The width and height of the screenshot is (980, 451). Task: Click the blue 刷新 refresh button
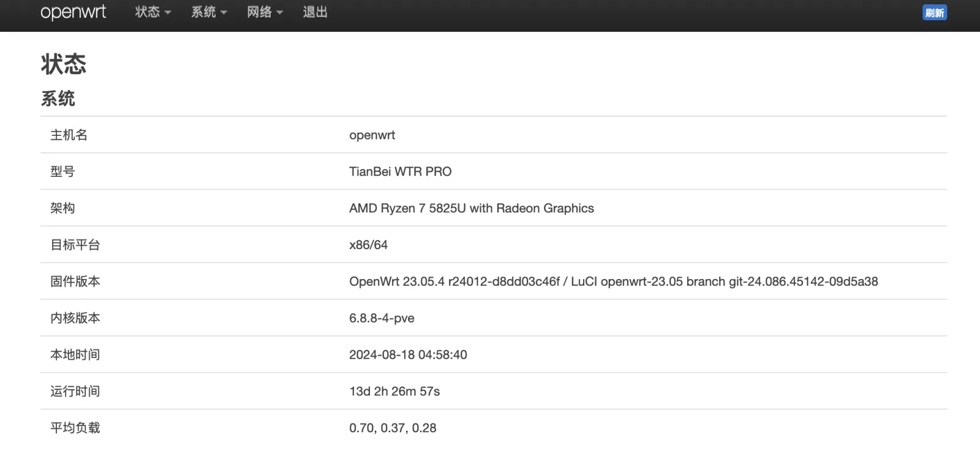tap(935, 13)
